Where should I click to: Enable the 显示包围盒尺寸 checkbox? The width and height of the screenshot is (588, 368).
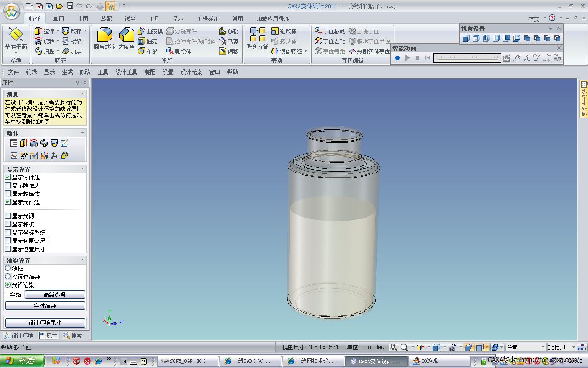8,241
